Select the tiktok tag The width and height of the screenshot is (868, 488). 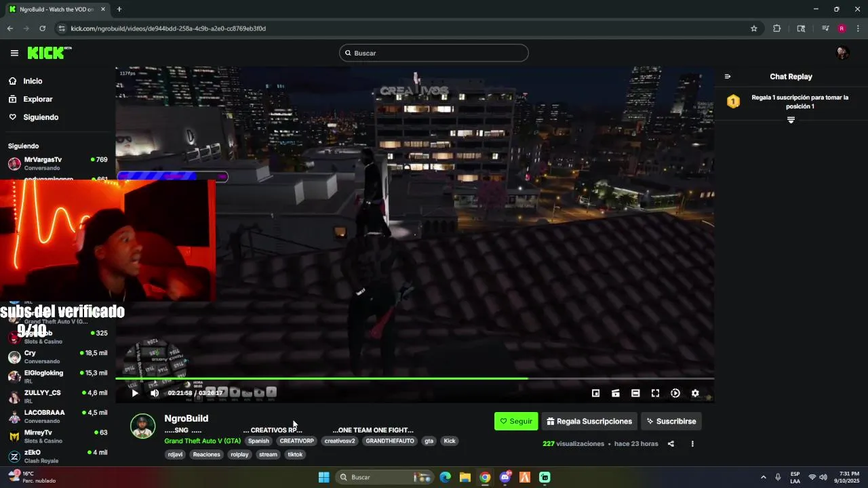click(295, 454)
